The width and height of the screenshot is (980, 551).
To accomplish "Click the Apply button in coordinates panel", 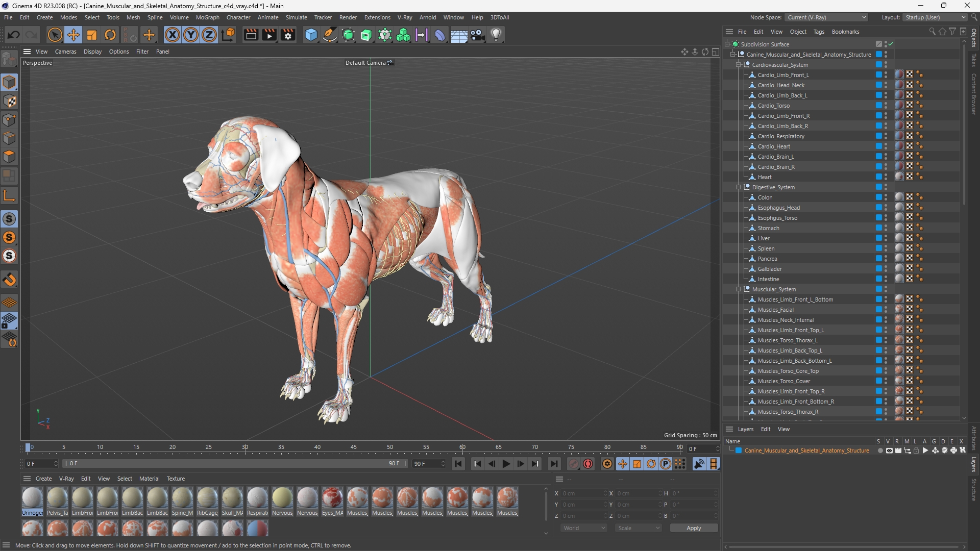I will 694,528.
